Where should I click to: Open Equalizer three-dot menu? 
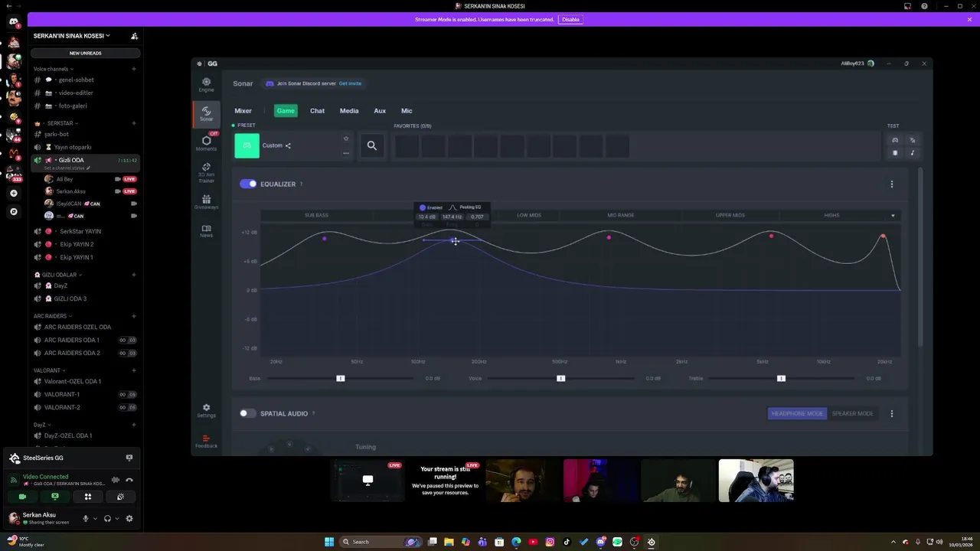891,184
